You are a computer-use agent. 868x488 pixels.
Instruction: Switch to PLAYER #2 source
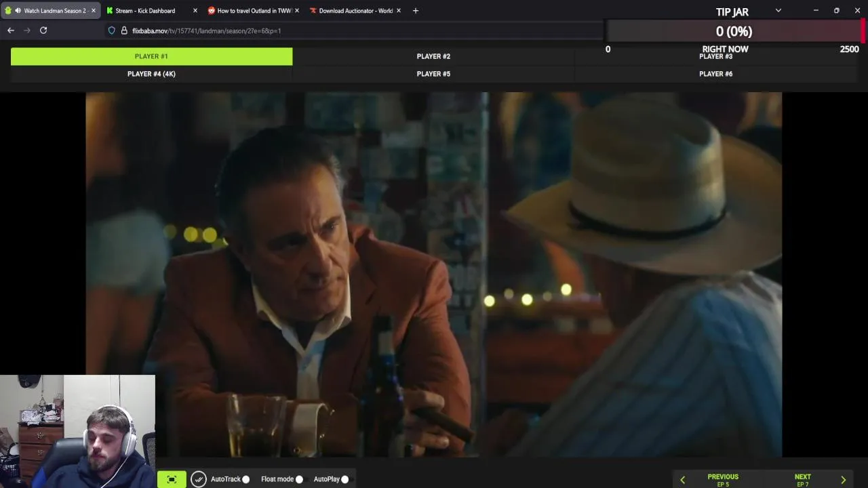coord(433,56)
